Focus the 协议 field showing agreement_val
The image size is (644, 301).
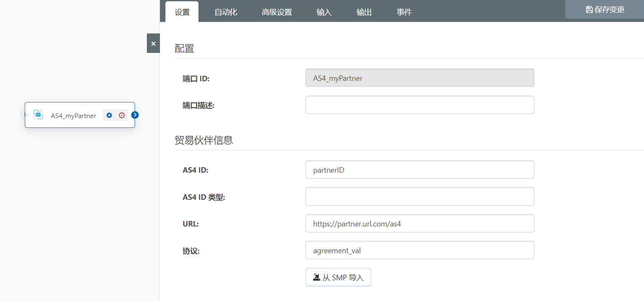point(419,250)
